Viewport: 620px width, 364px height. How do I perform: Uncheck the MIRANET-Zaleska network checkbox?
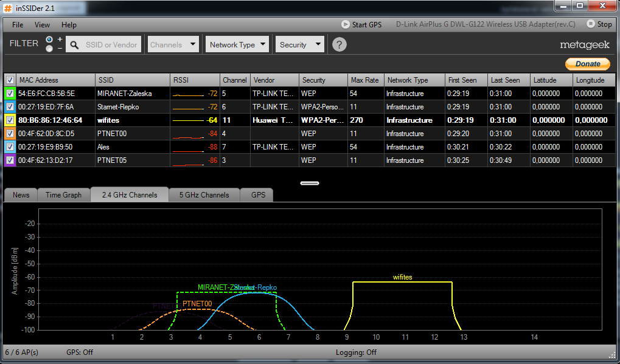pyautogui.click(x=10, y=94)
